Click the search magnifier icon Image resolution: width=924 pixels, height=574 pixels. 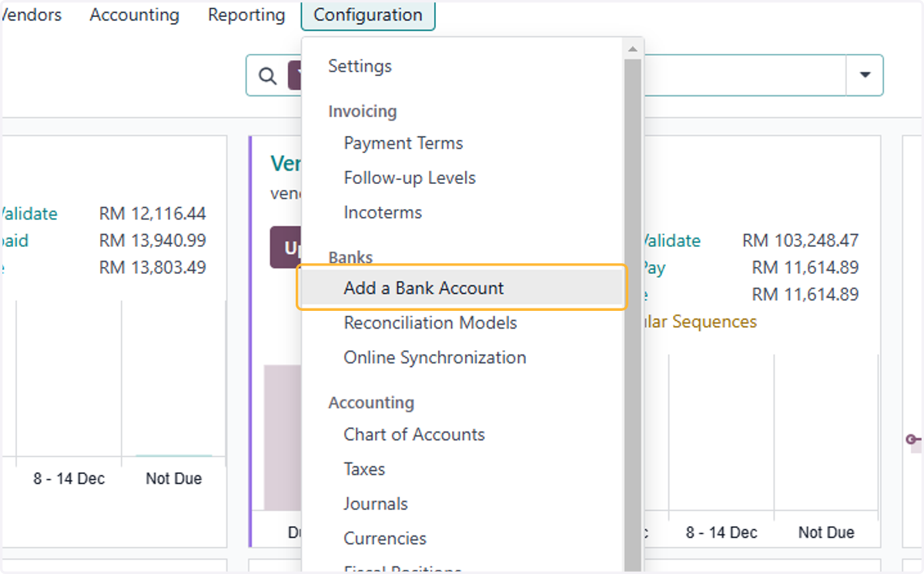point(267,75)
